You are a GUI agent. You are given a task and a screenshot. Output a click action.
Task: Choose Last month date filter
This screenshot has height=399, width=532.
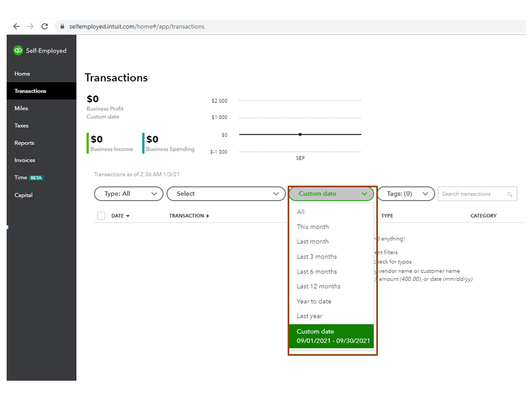click(x=331, y=242)
